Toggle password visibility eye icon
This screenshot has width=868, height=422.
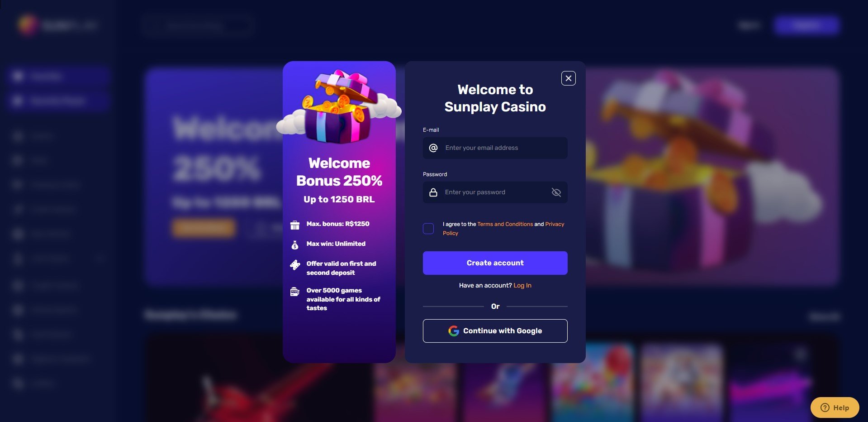click(x=556, y=192)
